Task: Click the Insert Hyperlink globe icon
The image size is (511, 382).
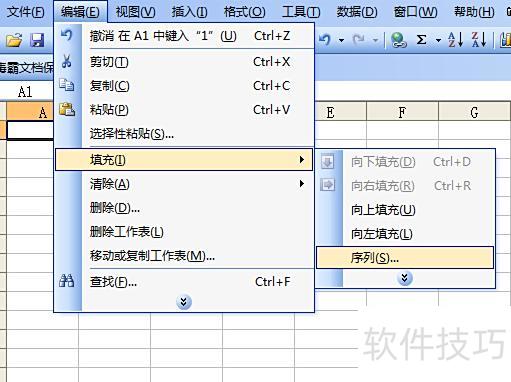Action: pos(398,40)
